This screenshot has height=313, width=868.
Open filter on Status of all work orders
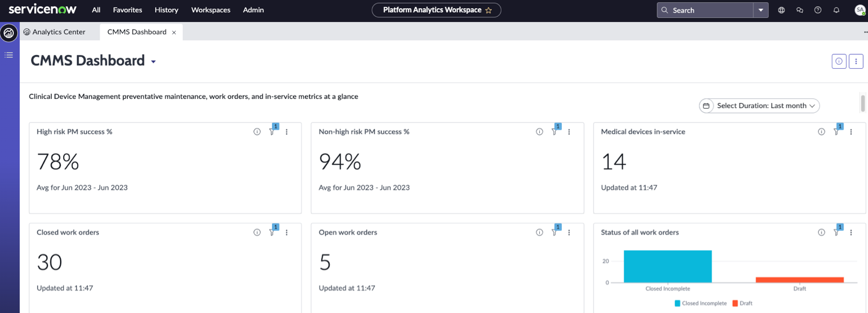[x=836, y=233]
